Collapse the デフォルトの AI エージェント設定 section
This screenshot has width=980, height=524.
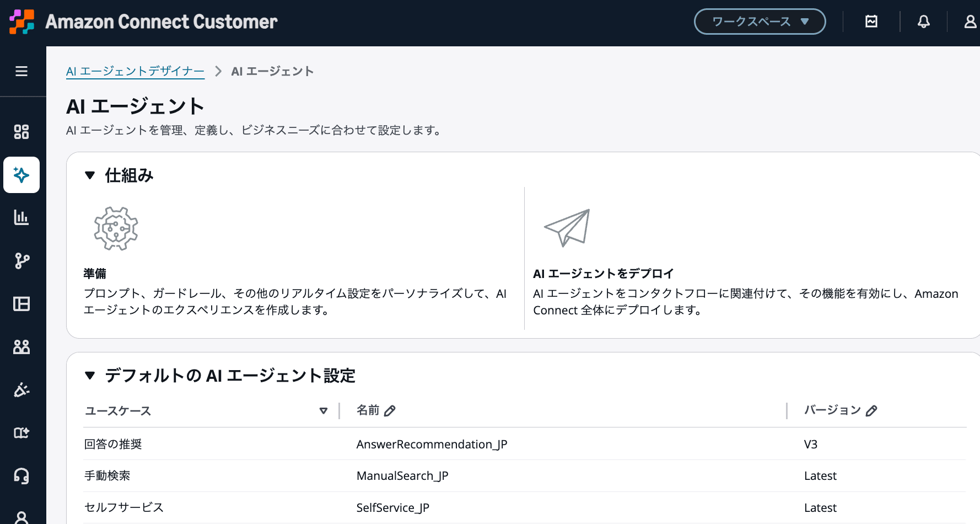tap(90, 376)
